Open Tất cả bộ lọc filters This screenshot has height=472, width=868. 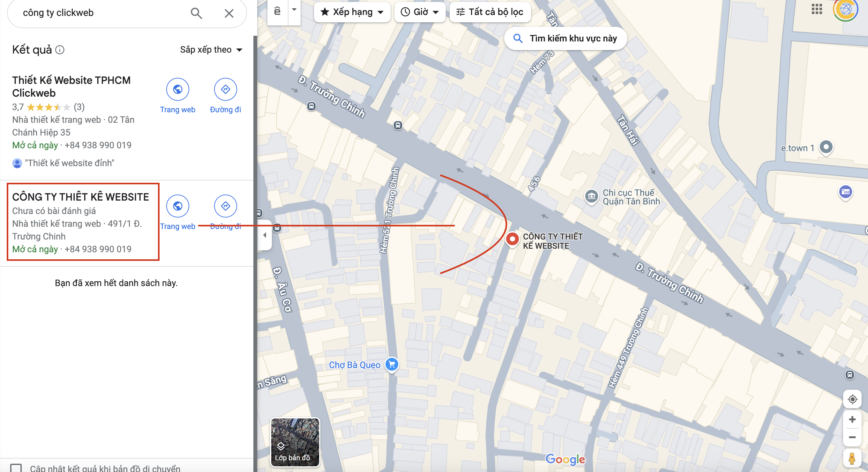point(490,12)
